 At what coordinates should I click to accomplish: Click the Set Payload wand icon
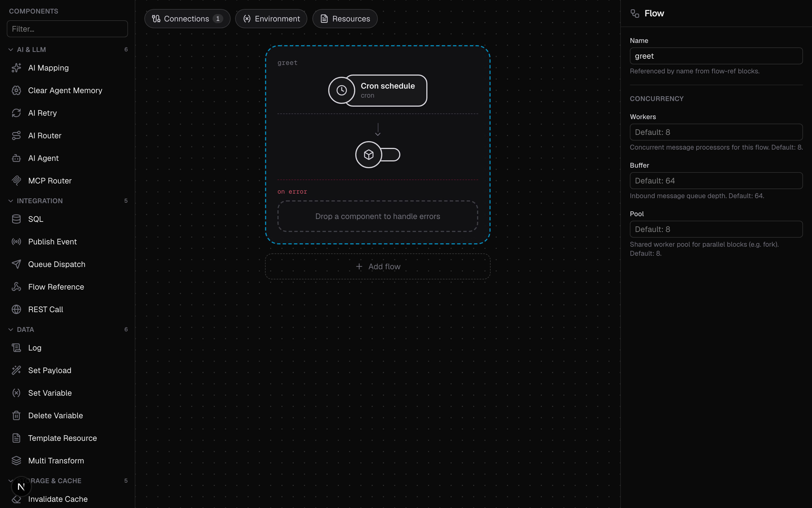click(16, 370)
